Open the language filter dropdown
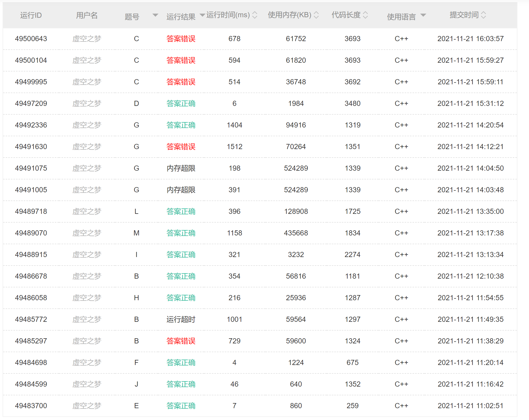Image resolution: width=529 pixels, height=420 pixels. tap(423, 15)
